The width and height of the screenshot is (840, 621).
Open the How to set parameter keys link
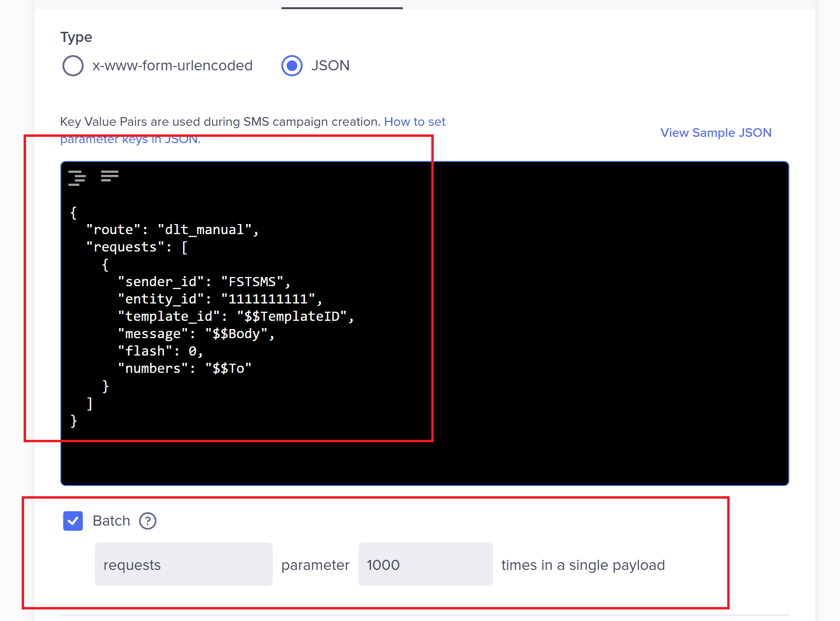(x=414, y=122)
